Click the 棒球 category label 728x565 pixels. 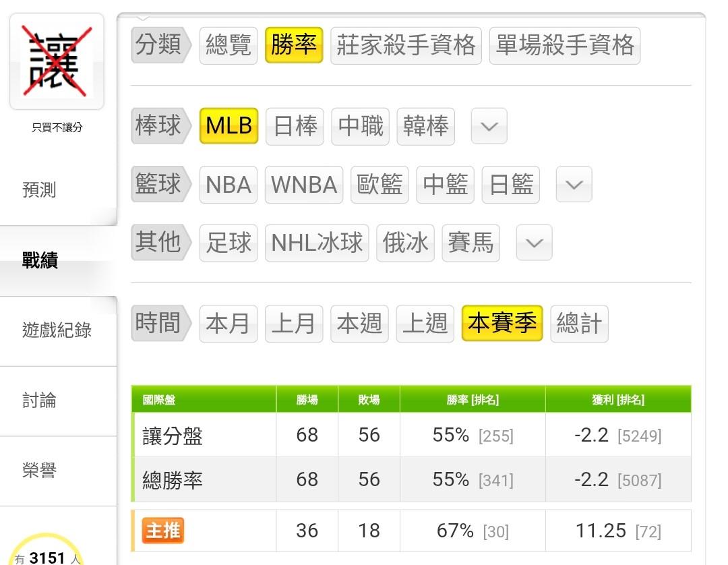[x=160, y=126]
